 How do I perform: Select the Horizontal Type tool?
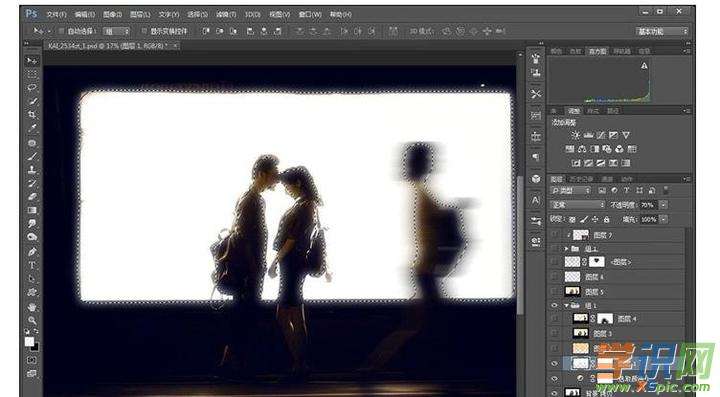(x=32, y=265)
